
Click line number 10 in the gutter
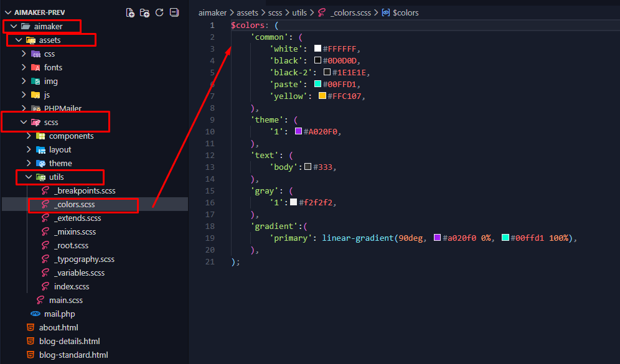209,132
